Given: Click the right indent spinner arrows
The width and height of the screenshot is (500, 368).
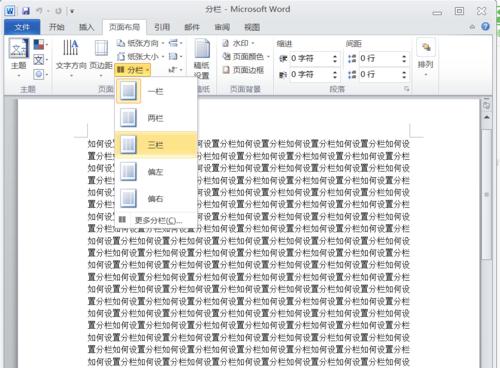Looking at the screenshot, I should [x=335, y=74].
